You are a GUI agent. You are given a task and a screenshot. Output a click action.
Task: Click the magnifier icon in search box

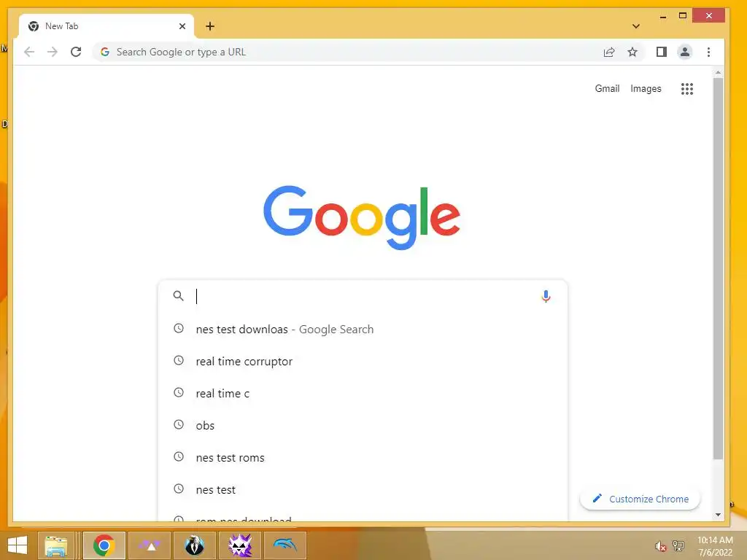(178, 296)
